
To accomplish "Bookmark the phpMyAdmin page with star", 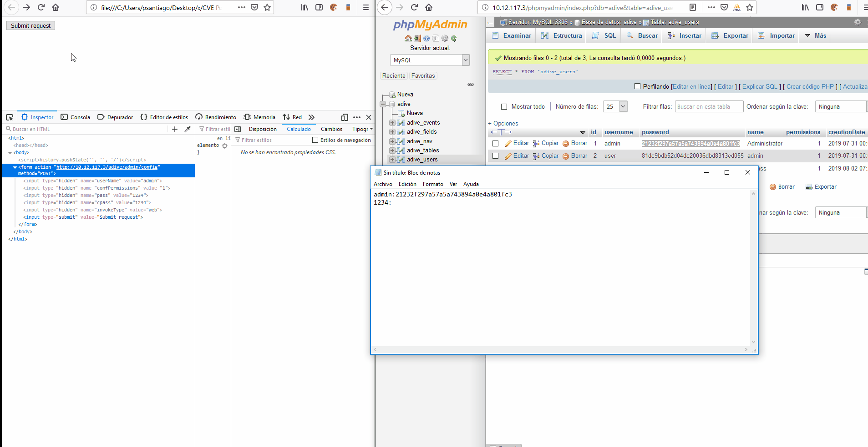I will point(750,7).
